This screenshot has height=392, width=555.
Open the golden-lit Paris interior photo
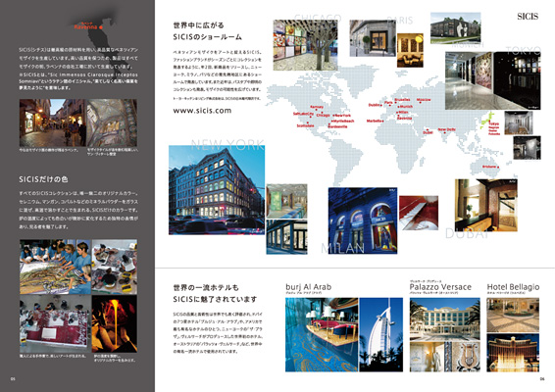coord(410,50)
